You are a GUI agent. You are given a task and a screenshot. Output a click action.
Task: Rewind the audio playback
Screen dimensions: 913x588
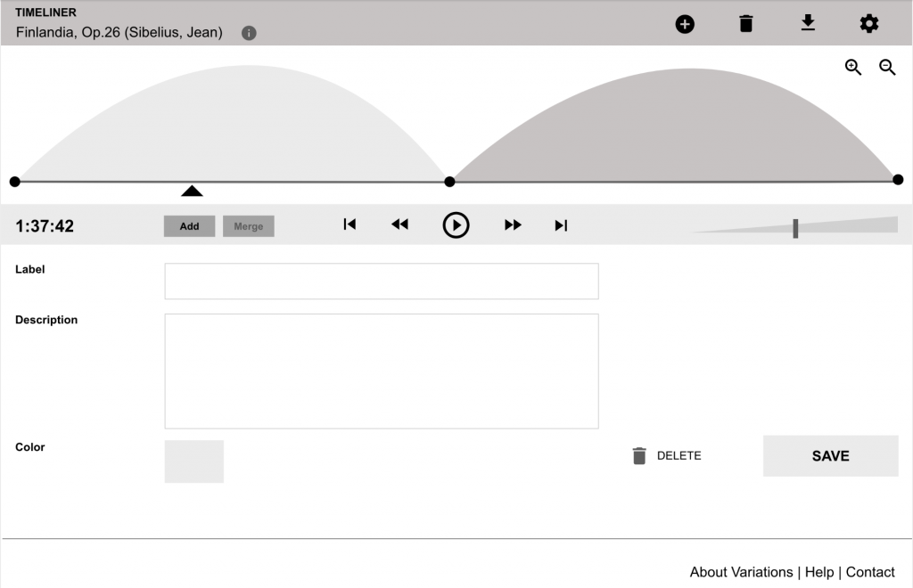coord(399,225)
